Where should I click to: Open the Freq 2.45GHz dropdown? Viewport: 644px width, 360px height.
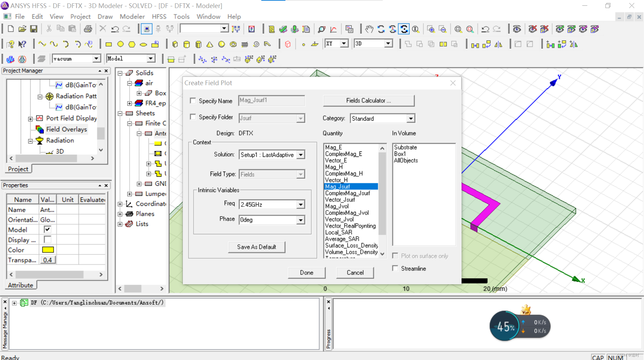pyautogui.click(x=300, y=205)
